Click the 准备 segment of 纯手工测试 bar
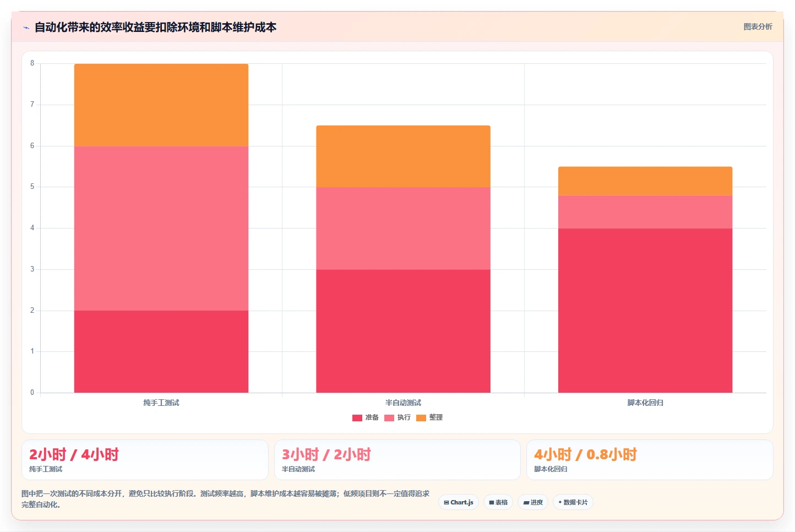 (161, 351)
